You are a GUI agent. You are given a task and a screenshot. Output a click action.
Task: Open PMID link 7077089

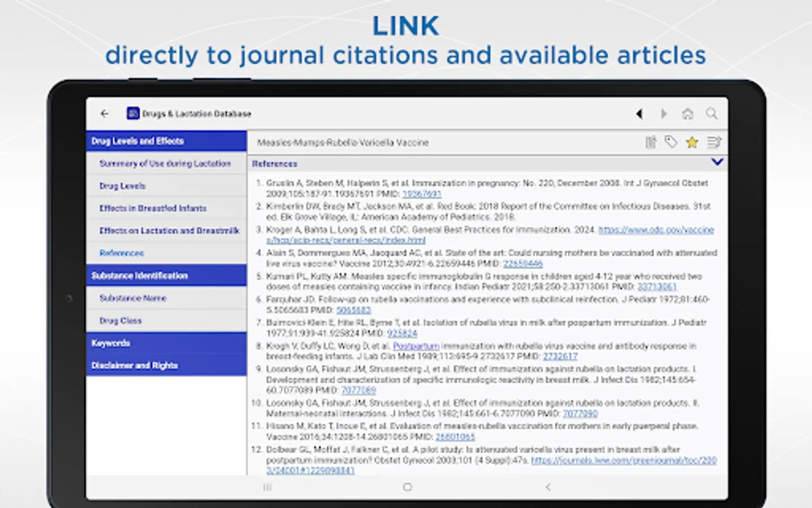coord(359,390)
